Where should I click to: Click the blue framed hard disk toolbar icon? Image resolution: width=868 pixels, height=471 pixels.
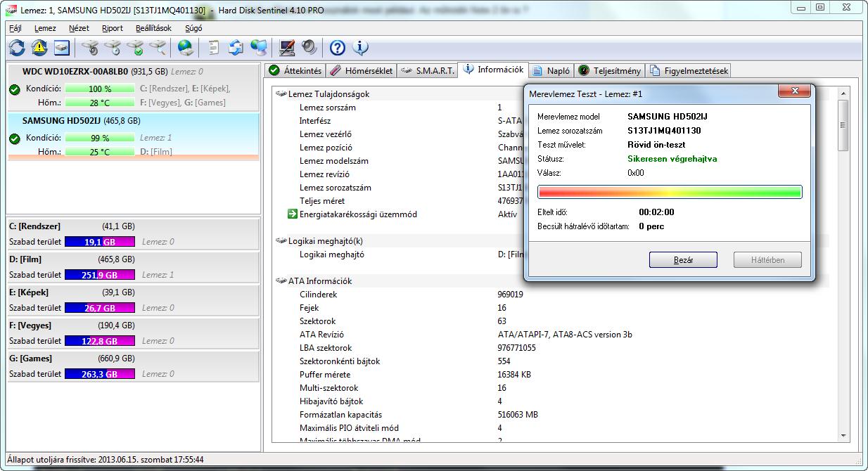pos(63,48)
